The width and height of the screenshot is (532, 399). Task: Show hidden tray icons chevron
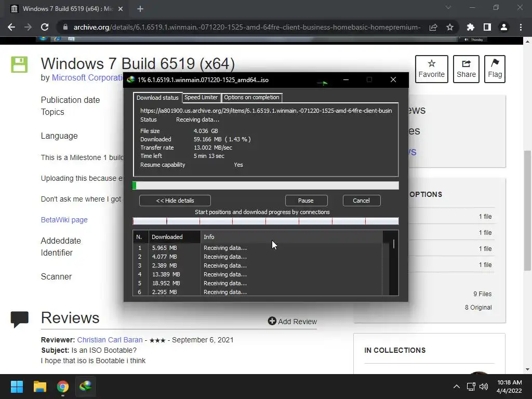(x=456, y=387)
